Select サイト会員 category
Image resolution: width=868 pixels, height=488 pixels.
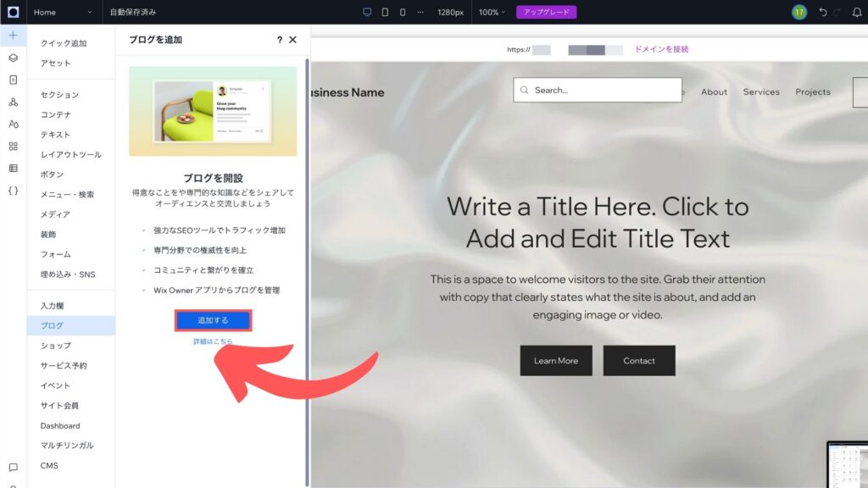tap(59, 405)
